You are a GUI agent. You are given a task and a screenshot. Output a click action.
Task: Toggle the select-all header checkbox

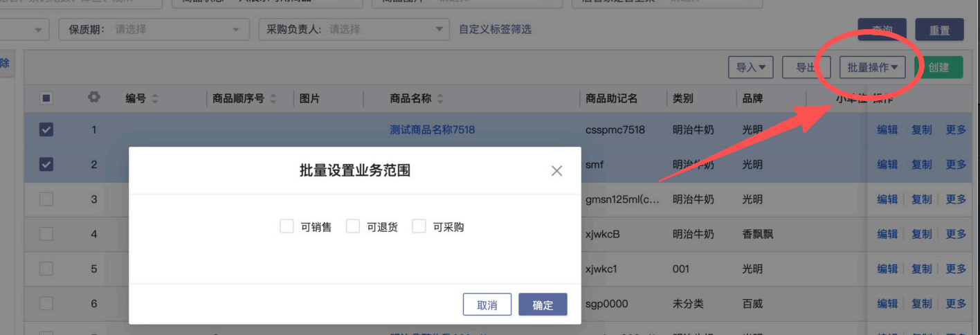click(46, 98)
